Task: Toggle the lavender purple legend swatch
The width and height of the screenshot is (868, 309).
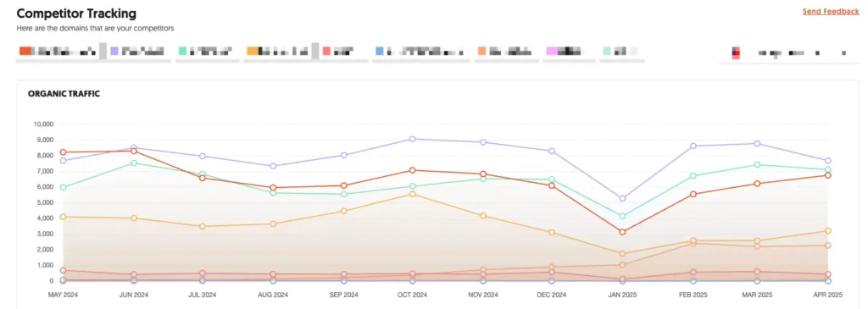Action: [x=114, y=51]
